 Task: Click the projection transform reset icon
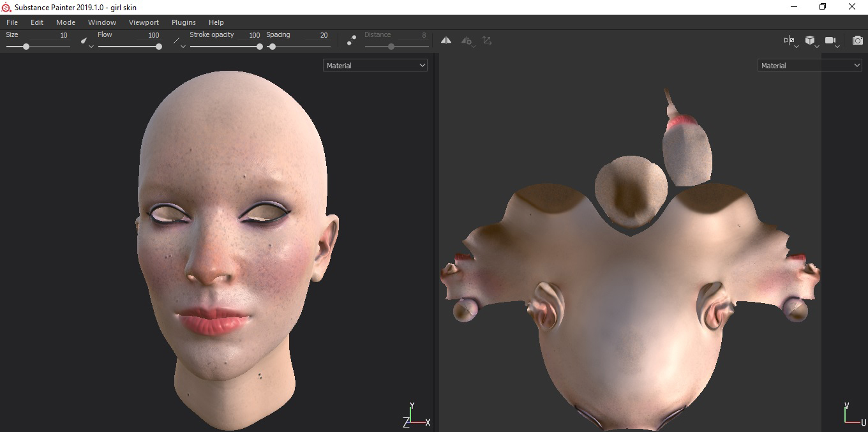487,40
